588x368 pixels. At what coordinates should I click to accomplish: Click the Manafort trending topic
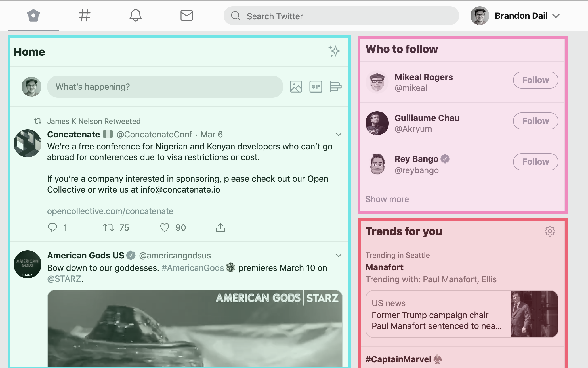coord(384,267)
